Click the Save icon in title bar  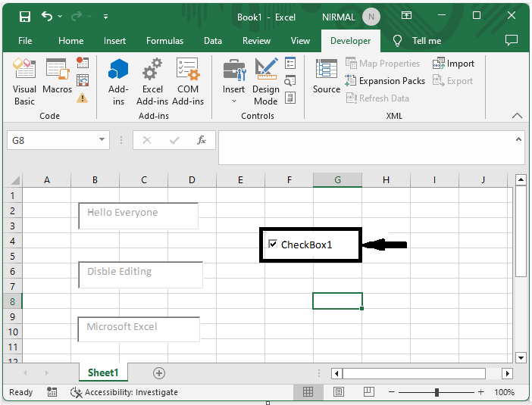click(25, 16)
